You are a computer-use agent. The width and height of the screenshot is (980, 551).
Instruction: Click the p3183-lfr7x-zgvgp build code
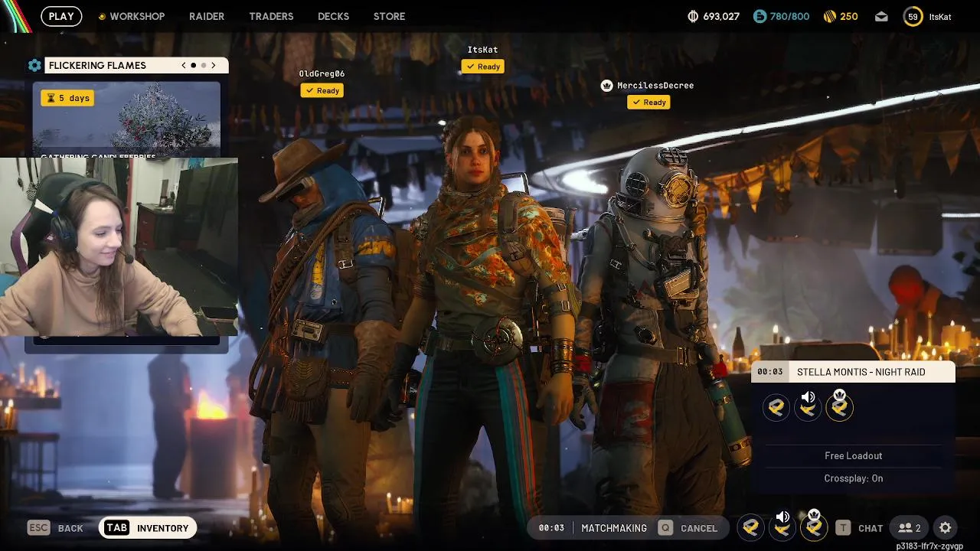point(929,546)
